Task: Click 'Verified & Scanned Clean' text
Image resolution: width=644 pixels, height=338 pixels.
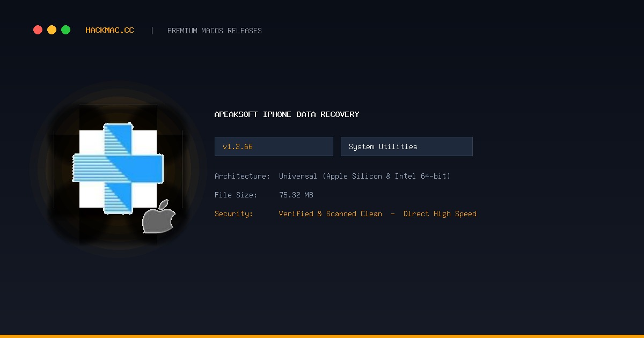Action: click(331, 214)
